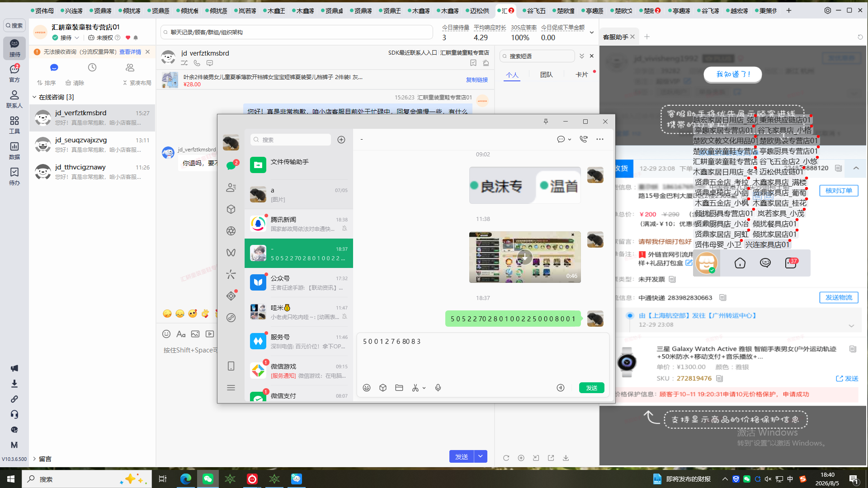The image size is (868, 488).
Task: Play the 0:46 video thumbnail in the WeChat chat
Action: pyautogui.click(x=525, y=257)
